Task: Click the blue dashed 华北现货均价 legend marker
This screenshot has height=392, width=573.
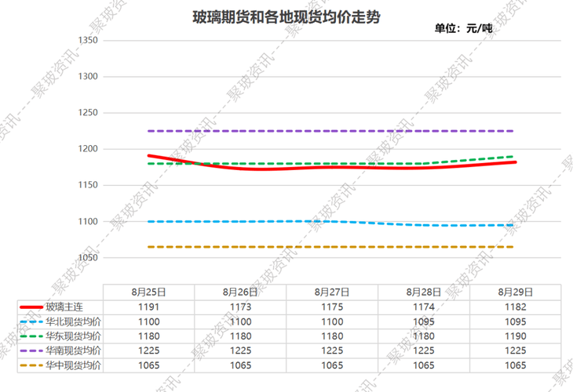Action: [x=30, y=322]
